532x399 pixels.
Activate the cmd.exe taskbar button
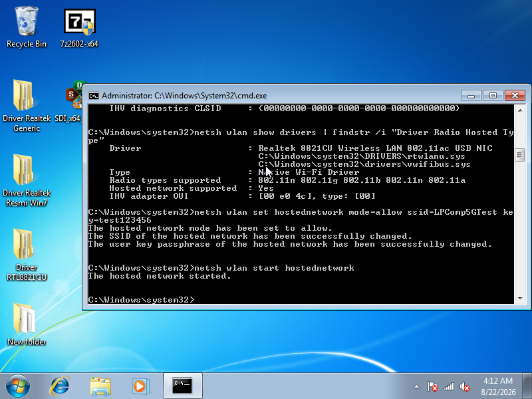click(x=182, y=386)
